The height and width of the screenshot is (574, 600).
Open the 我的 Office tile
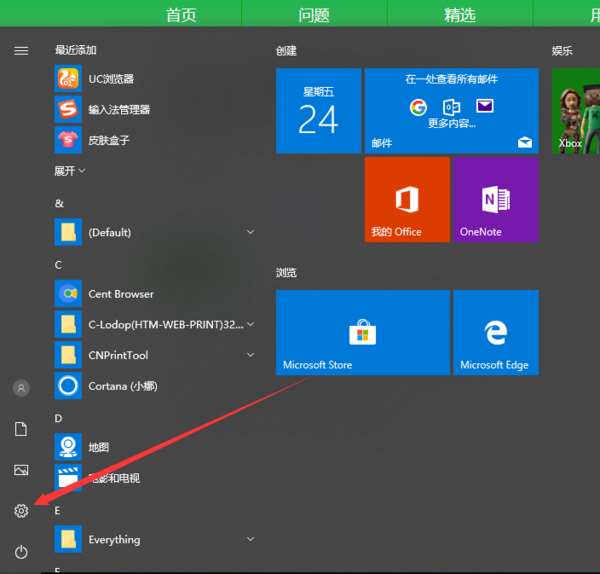[x=407, y=200]
